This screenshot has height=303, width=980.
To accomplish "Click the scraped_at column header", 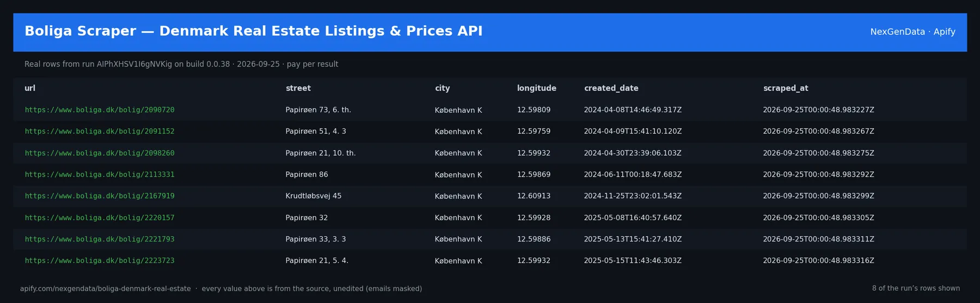I will tap(786, 88).
